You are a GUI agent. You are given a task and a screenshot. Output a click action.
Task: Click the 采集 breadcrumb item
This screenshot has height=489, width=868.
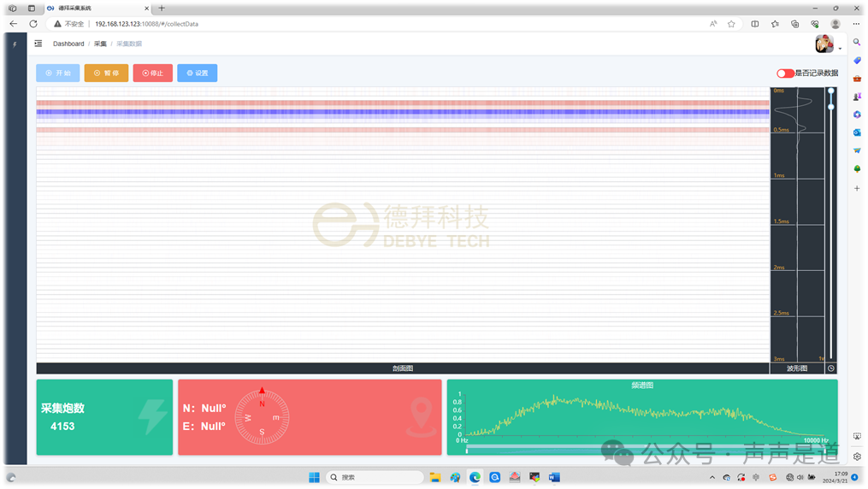[100, 44]
